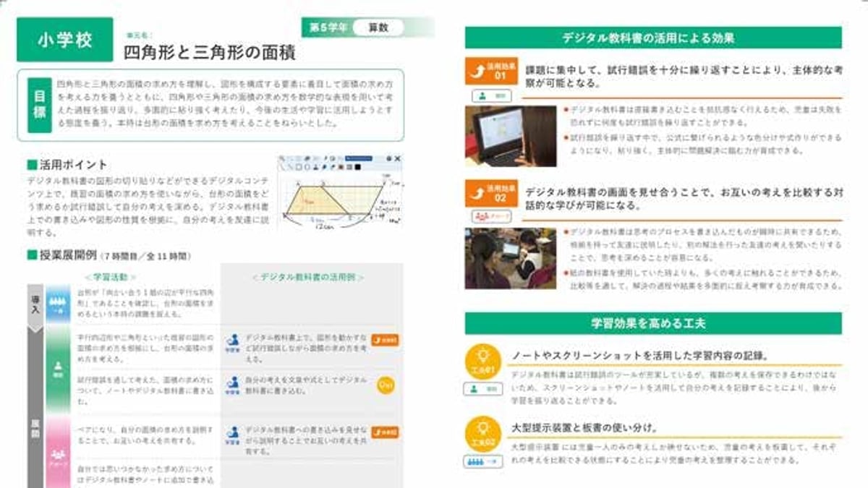Click the individual-learner tag under 活用効果01
This screenshot has height=488, width=868.
tap(491, 95)
